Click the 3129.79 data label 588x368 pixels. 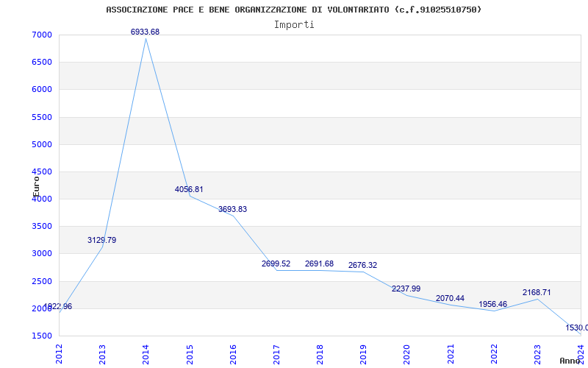tap(102, 240)
